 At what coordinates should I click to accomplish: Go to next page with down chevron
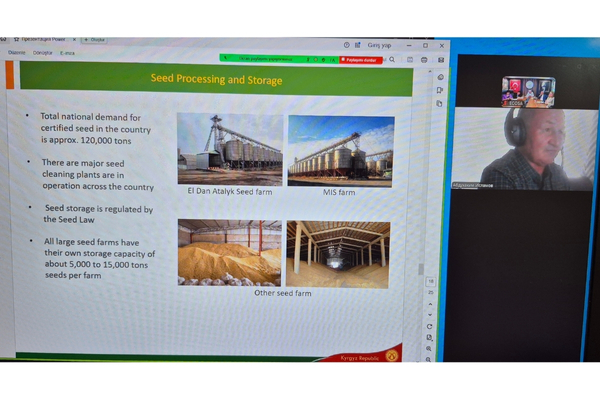pos(430,315)
